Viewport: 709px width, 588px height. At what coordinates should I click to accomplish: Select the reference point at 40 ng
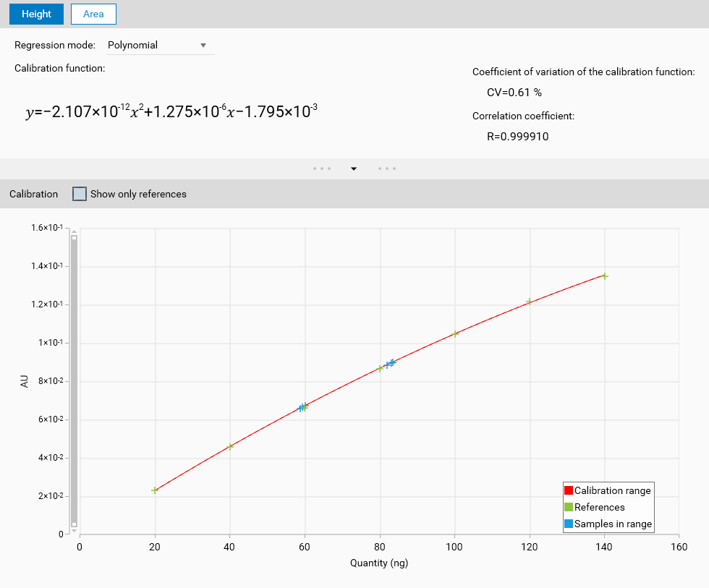[x=230, y=447]
